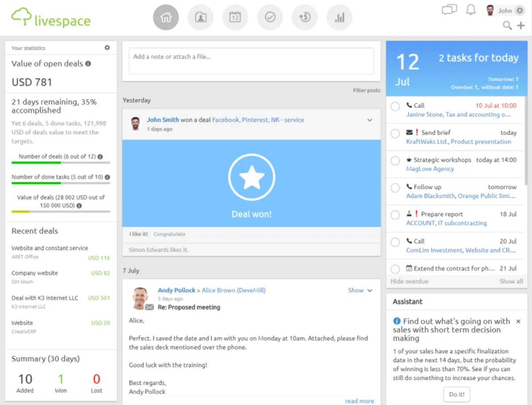532x405 pixels.
Task: Click John Smith's avatar in the post
Action: click(x=136, y=123)
